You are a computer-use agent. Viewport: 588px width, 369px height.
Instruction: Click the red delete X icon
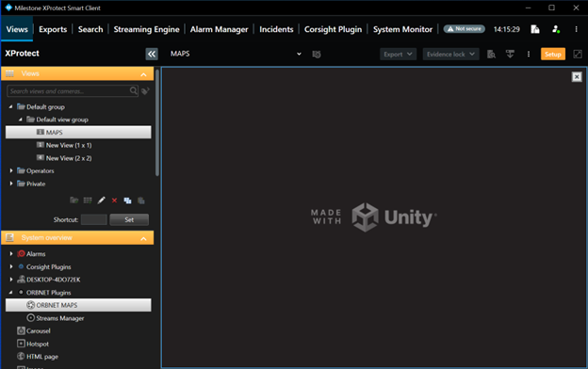[114, 201]
